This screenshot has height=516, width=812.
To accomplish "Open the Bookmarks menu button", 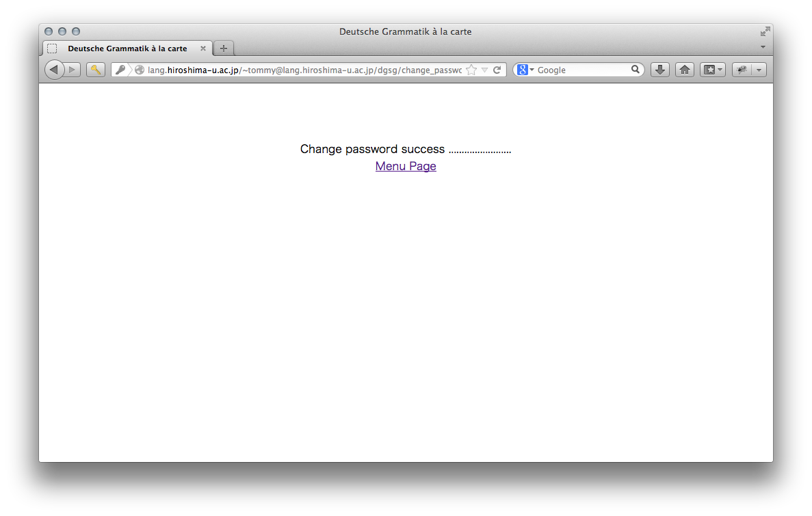I will pyautogui.click(x=712, y=70).
